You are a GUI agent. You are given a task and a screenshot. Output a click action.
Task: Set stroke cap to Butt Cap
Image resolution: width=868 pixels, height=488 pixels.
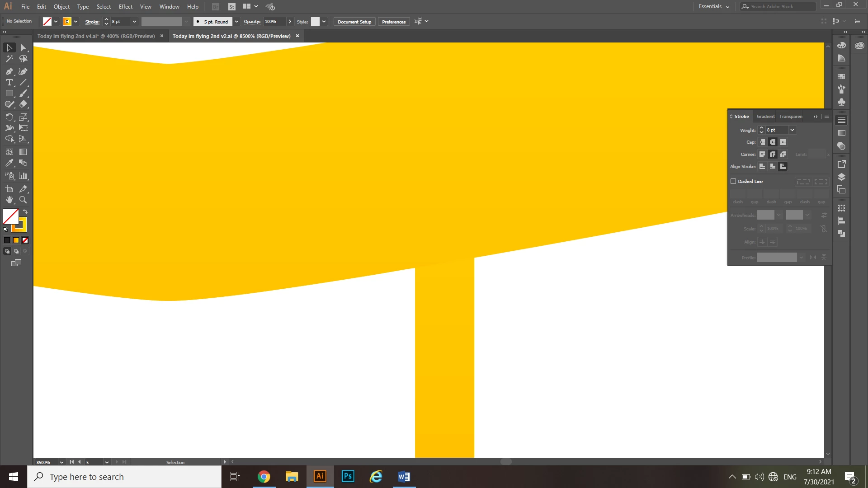point(762,142)
